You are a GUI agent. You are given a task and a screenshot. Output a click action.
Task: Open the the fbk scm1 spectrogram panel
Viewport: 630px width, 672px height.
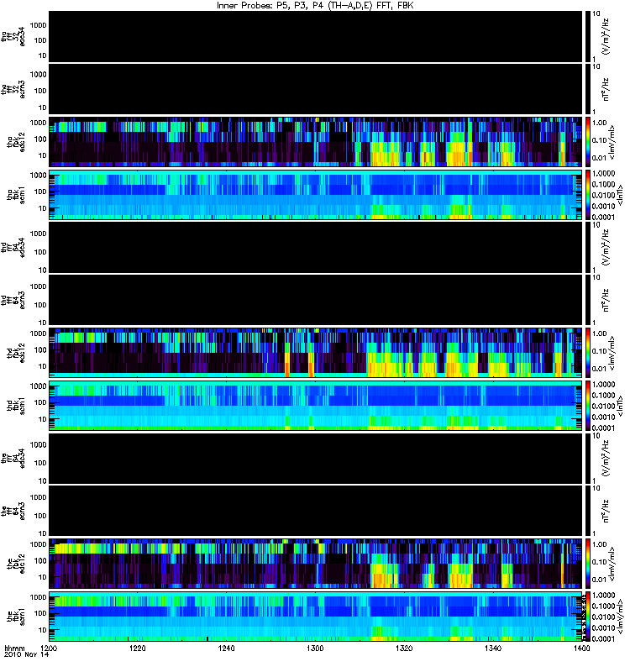(x=316, y=617)
